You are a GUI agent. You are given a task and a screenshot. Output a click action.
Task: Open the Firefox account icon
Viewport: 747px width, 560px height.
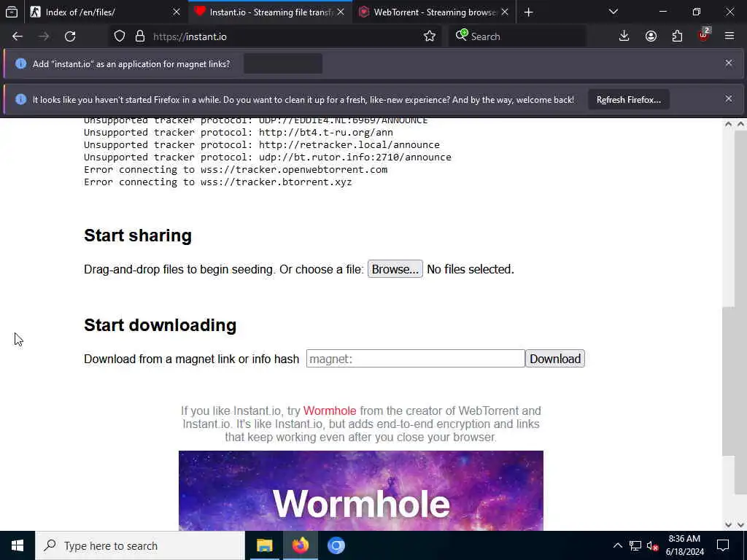point(651,36)
